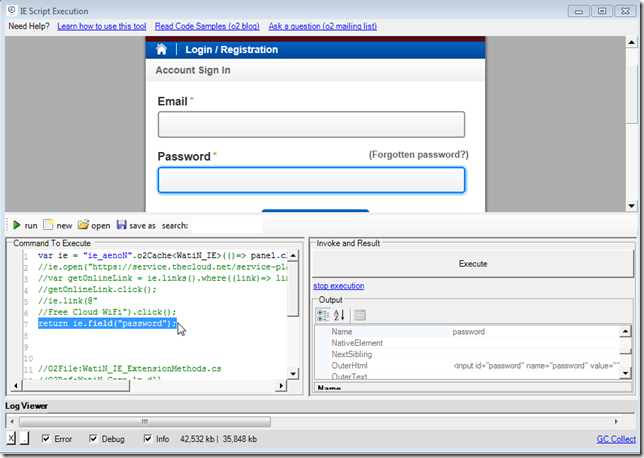Toggle the Info checkbox

coord(147,439)
